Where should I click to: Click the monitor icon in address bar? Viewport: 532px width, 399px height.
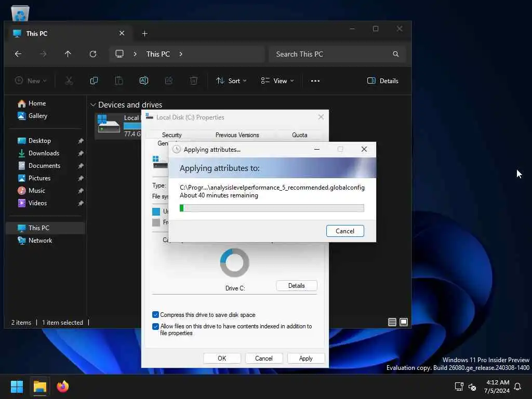pyautogui.click(x=119, y=54)
